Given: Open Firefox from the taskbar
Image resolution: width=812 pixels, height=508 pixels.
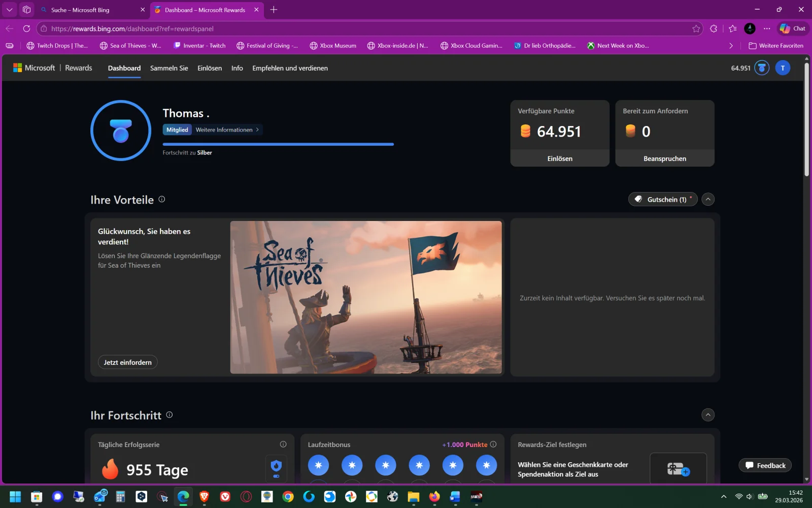Looking at the screenshot, I should (x=434, y=496).
